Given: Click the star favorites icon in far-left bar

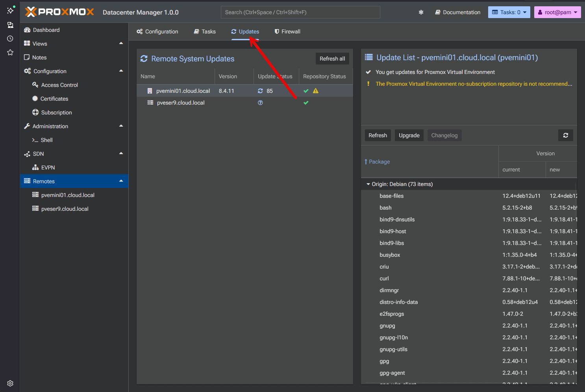Looking at the screenshot, I should (10, 52).
